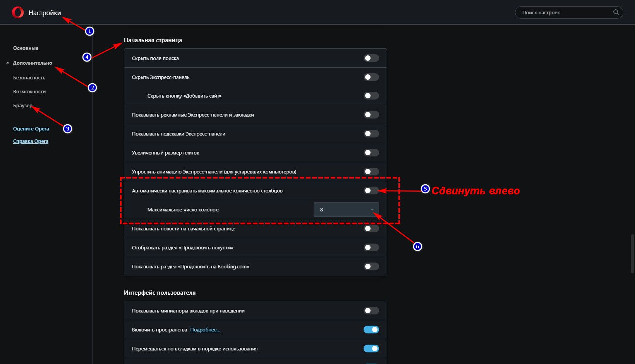Click the search magnifier icon
The image size is (635, 364).
(616, 12)
